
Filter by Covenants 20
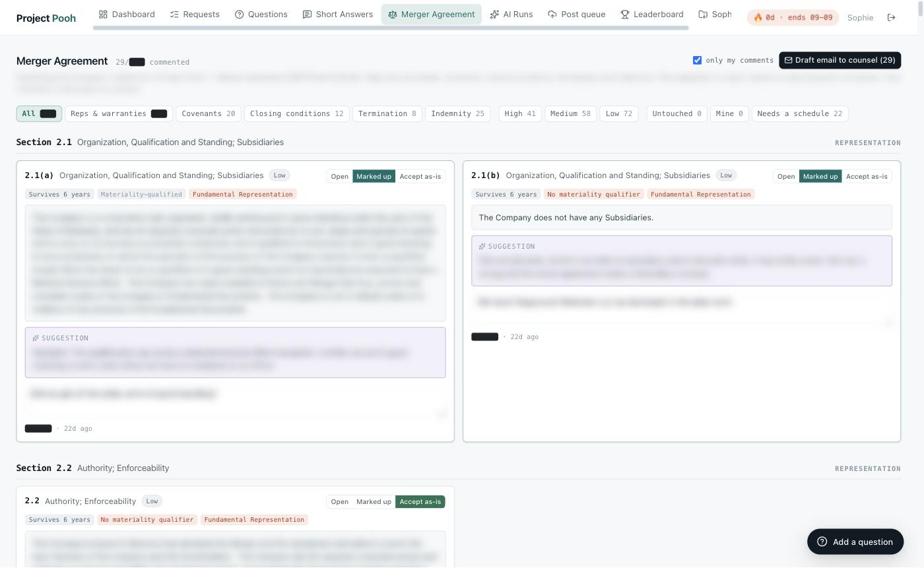(209, 113)
